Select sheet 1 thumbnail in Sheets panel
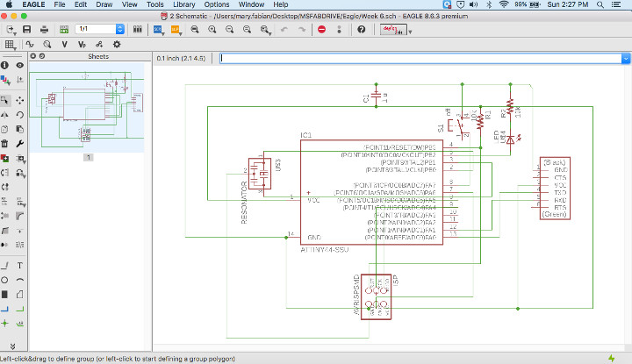Viewport: 632px width, 364px height. [x=87, y=107]
